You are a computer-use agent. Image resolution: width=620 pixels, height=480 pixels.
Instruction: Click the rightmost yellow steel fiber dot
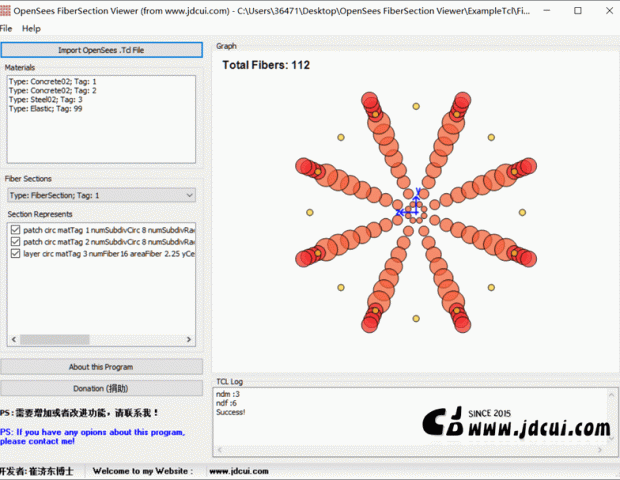524,211
